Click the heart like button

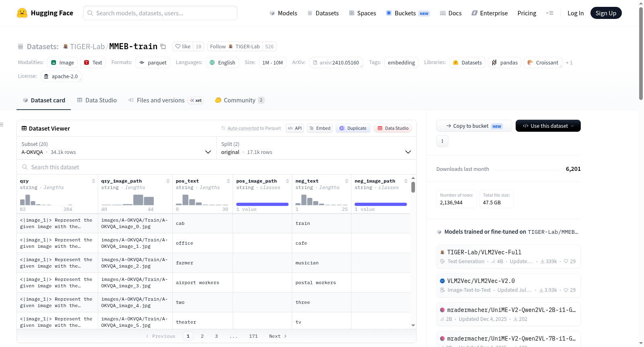click(183, 46)
